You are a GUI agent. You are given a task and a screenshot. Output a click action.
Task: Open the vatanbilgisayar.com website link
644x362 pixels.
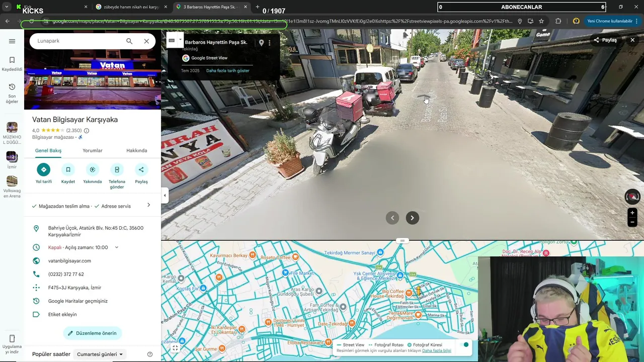[69, 261]
